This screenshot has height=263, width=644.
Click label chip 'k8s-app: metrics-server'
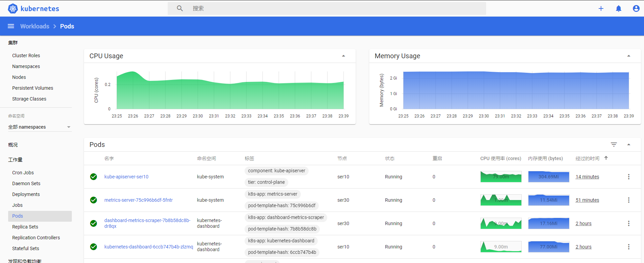tap(272, 194)
